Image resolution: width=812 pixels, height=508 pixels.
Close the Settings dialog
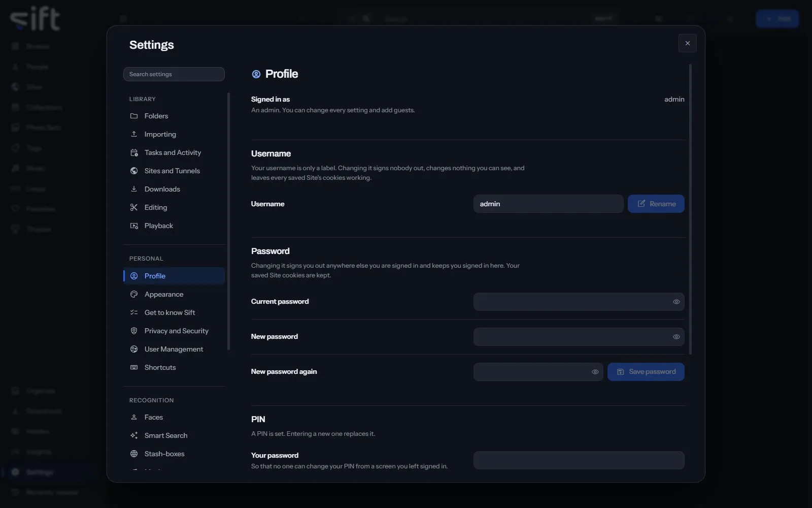[x=688, y=43]
